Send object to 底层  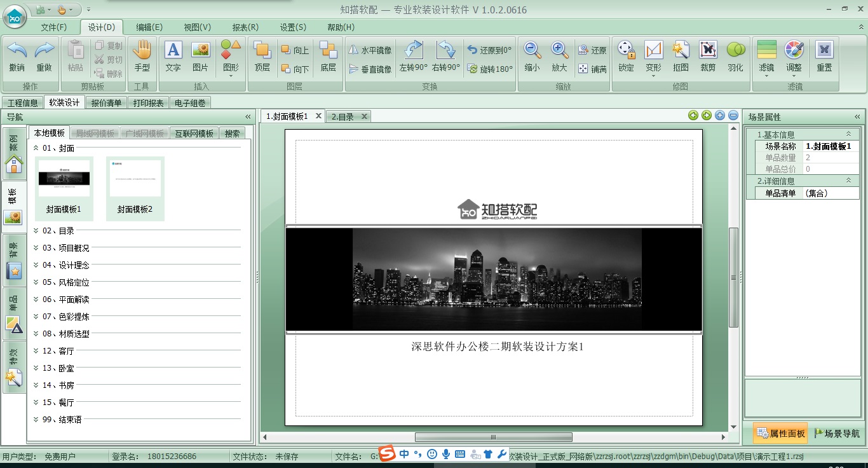[x=328, y=56]
